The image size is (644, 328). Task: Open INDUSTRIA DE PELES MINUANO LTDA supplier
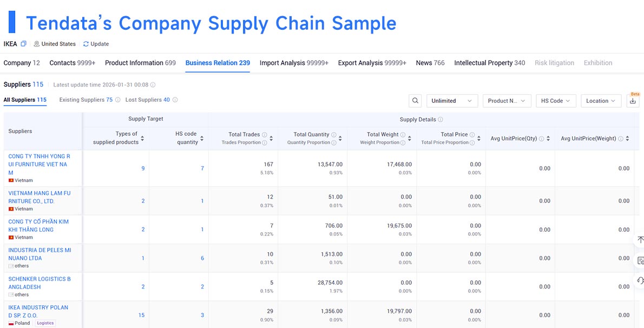tap(40, 254)
